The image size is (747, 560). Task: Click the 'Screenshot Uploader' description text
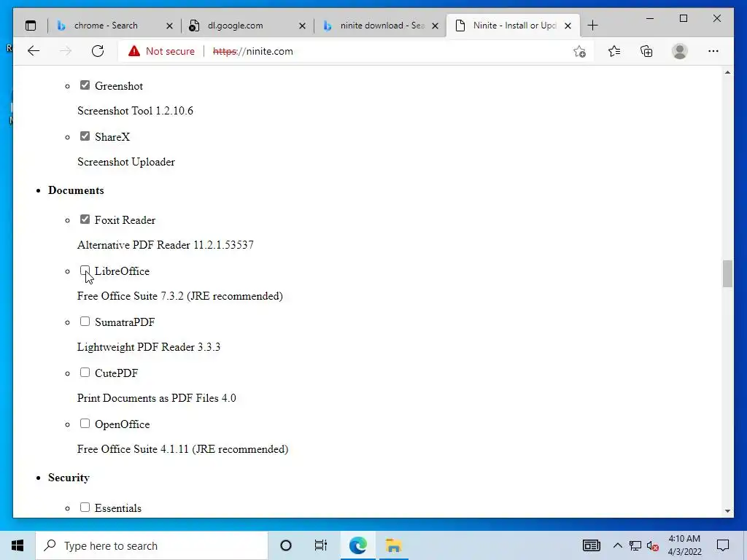pyautogui.click(x=125, y=162)
